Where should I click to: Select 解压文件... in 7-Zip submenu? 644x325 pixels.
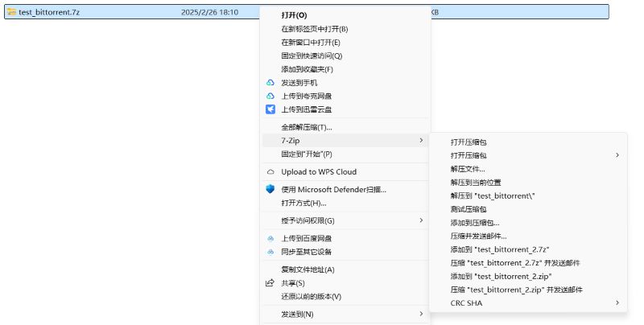(468, 169)
